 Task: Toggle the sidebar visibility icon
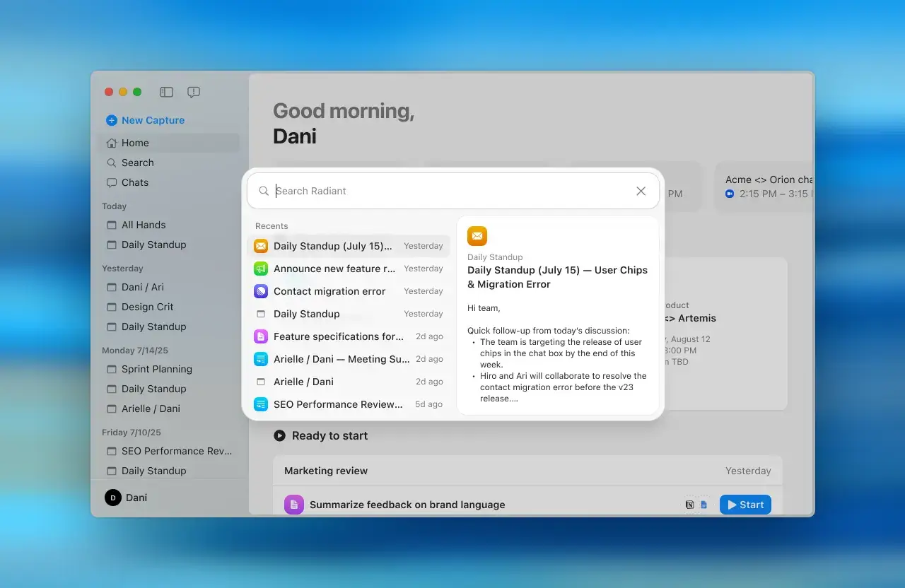(165, 92)
